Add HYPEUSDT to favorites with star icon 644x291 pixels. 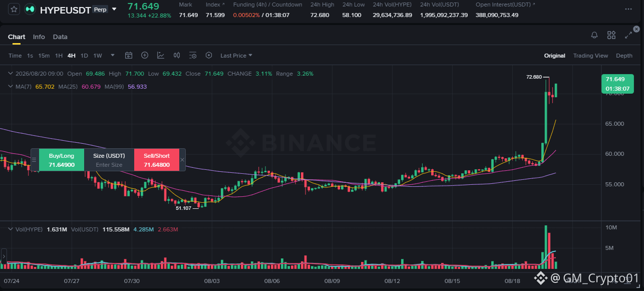14,9
